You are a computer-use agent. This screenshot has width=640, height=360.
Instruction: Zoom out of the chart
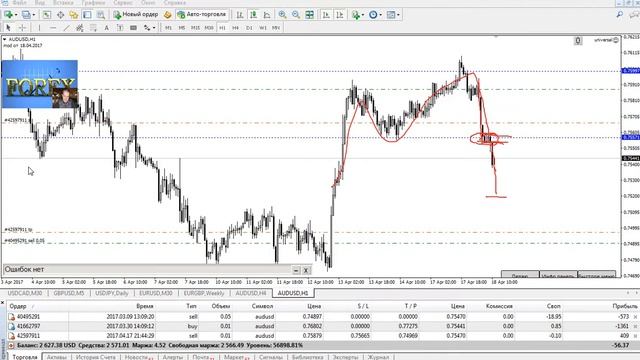click(296, 15)
